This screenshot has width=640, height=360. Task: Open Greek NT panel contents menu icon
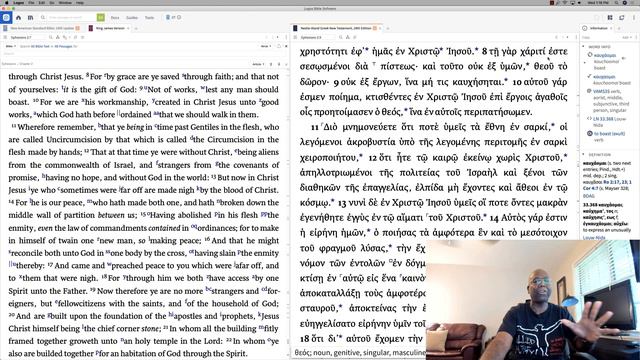click(295, 37)
